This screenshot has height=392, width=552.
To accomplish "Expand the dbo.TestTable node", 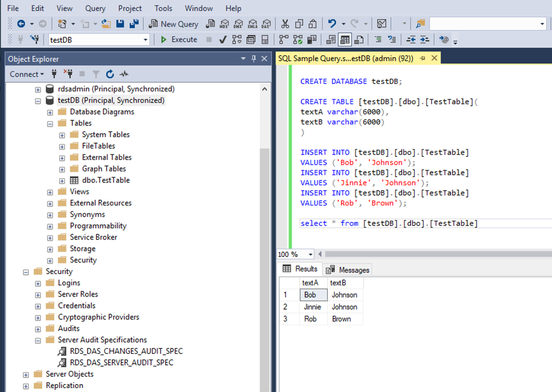I will pyautogui.click(x=62, y=181).
